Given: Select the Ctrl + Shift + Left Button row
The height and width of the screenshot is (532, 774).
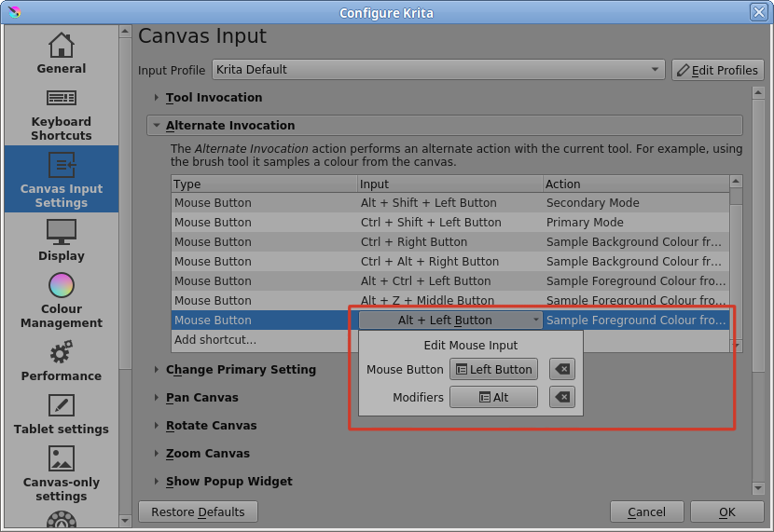Looking at the screenshot, I should pos(450,223).
